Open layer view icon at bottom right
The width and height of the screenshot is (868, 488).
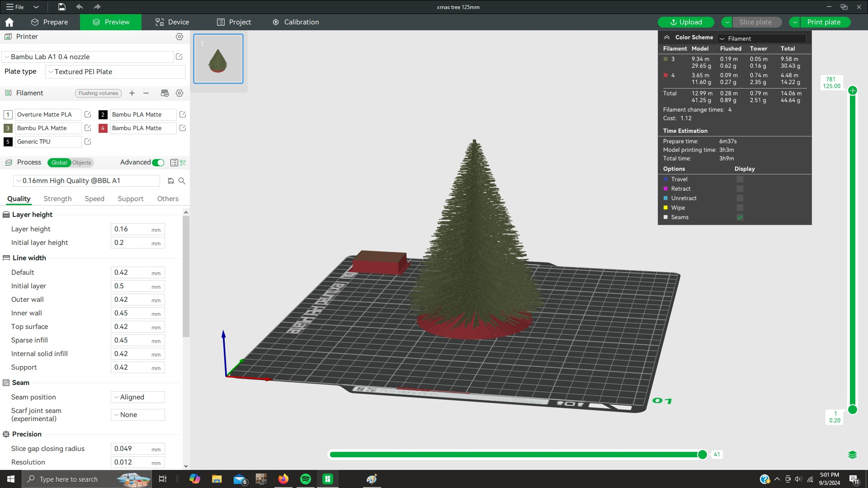click(854, 455)
